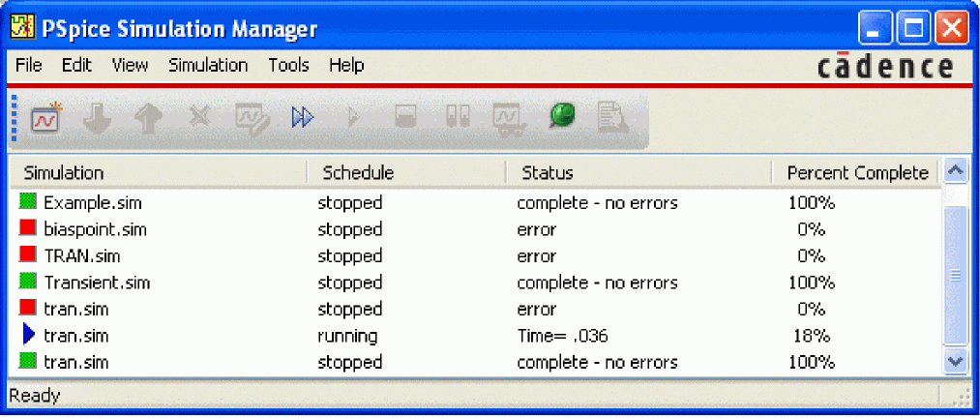Select the running tran.sim simulation row

click(474, 336)
